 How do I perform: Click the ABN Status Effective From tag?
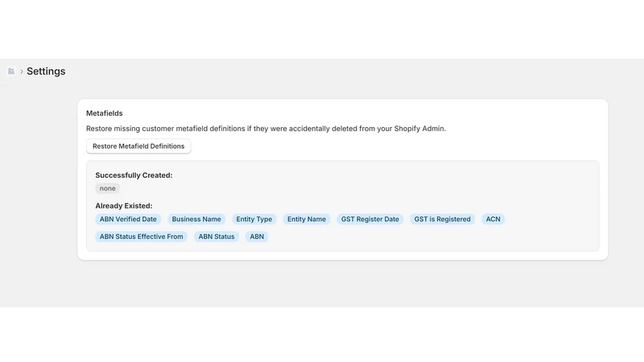pos(142,237)
